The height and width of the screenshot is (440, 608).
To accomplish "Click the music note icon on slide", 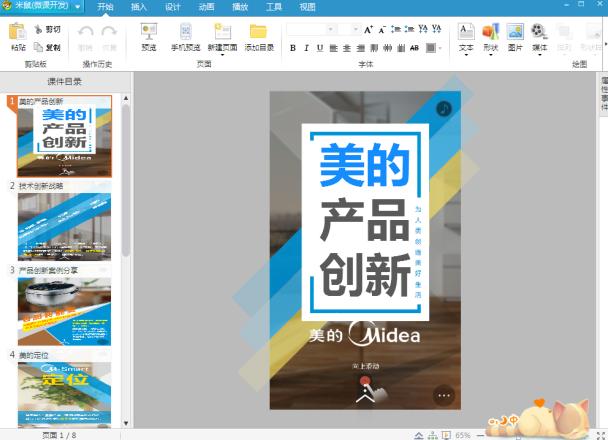I will click(444, 109).
